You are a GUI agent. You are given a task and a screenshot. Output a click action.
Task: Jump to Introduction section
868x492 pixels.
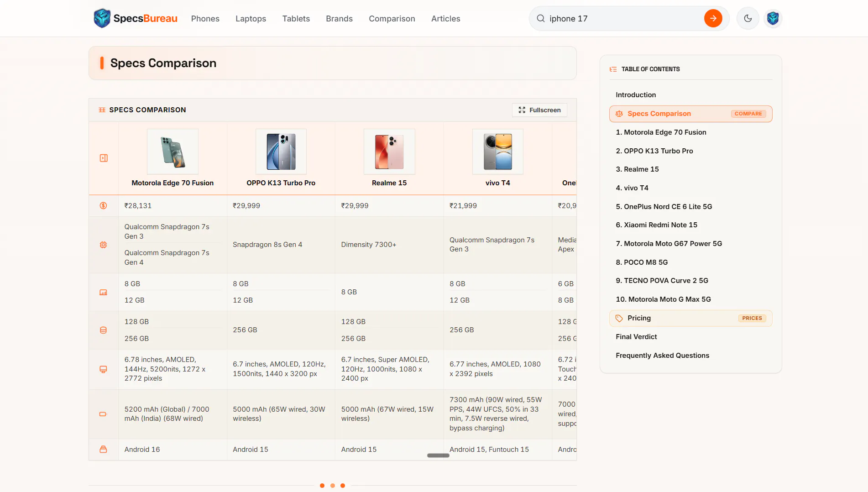pyautogui.click(x=636, y=95)
